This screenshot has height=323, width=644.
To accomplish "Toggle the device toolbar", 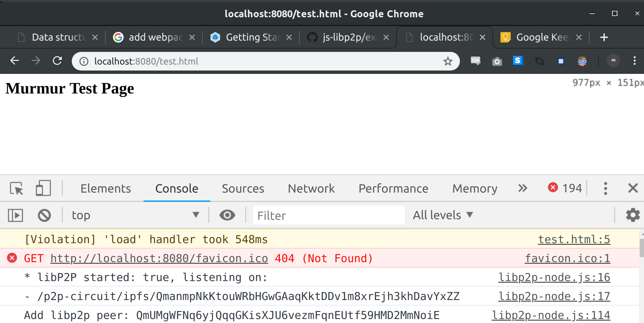I will tap(43, 188).
